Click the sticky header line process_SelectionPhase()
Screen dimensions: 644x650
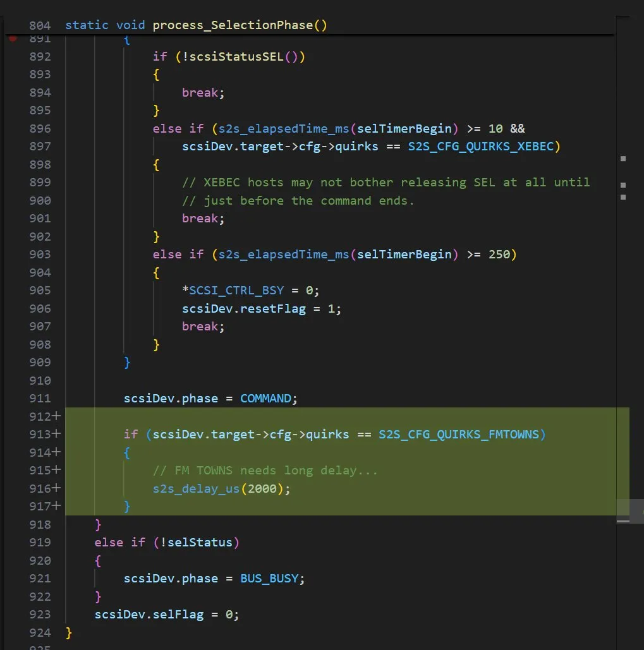click(x=240, y=25)
